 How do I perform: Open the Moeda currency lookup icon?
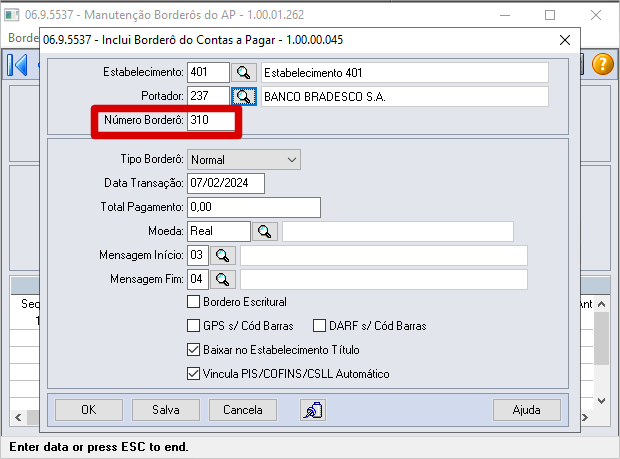[x=265, y=232]
